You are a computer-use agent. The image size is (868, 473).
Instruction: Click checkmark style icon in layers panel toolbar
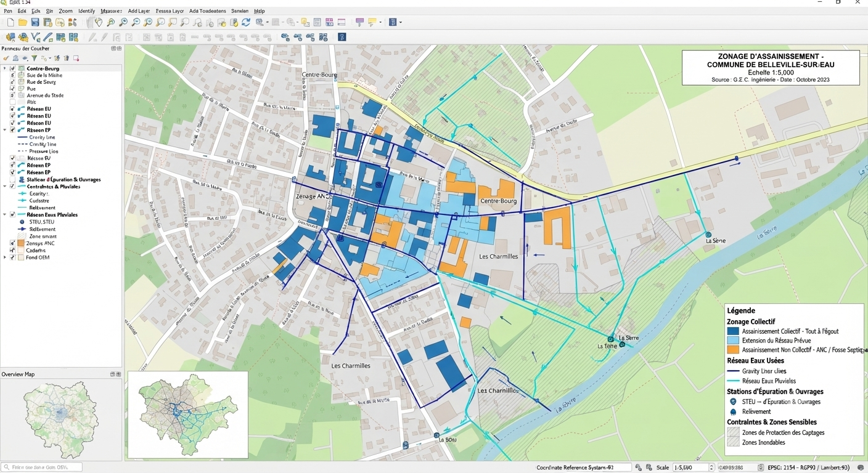point(6,58)
